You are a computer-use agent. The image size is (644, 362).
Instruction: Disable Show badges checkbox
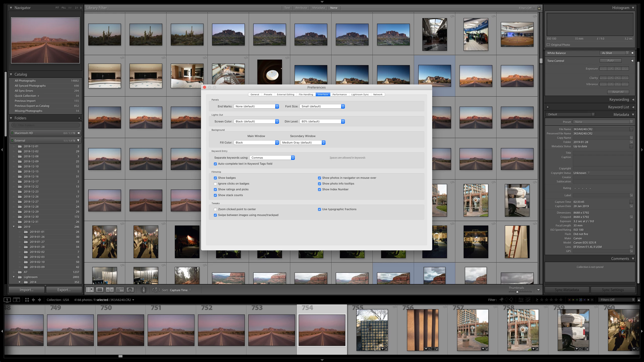tap(215, 178)
